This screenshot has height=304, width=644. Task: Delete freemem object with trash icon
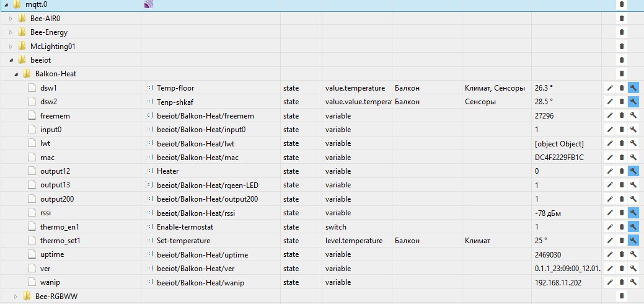[x=622, y=116]
